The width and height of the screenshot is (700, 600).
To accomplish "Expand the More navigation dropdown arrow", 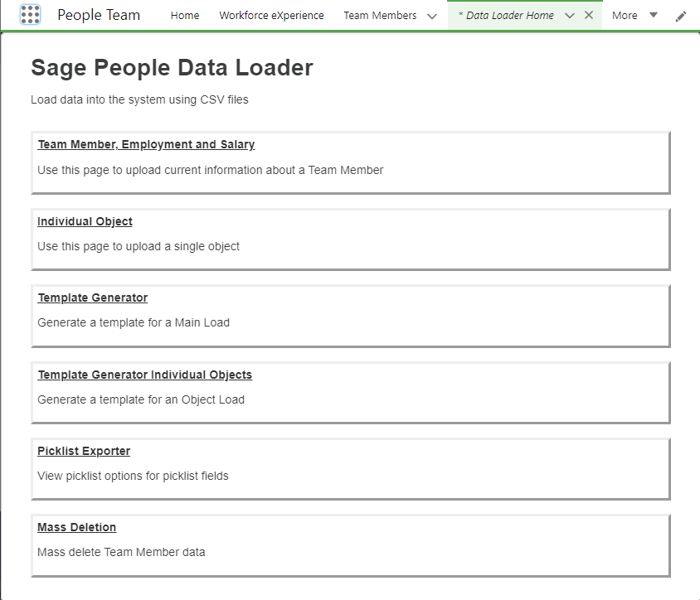I will click(654, 15).
